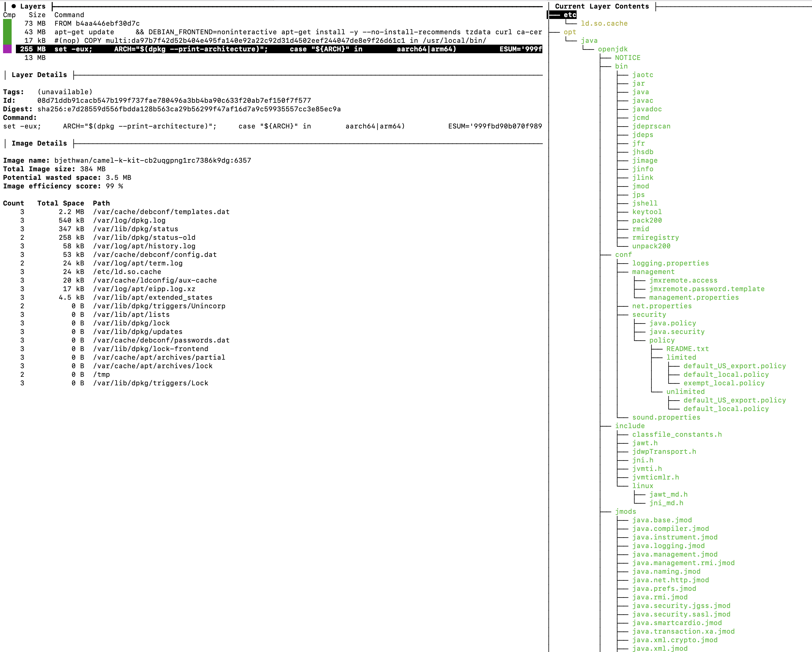Select java.base.jmod in the tree

(662, 520)
